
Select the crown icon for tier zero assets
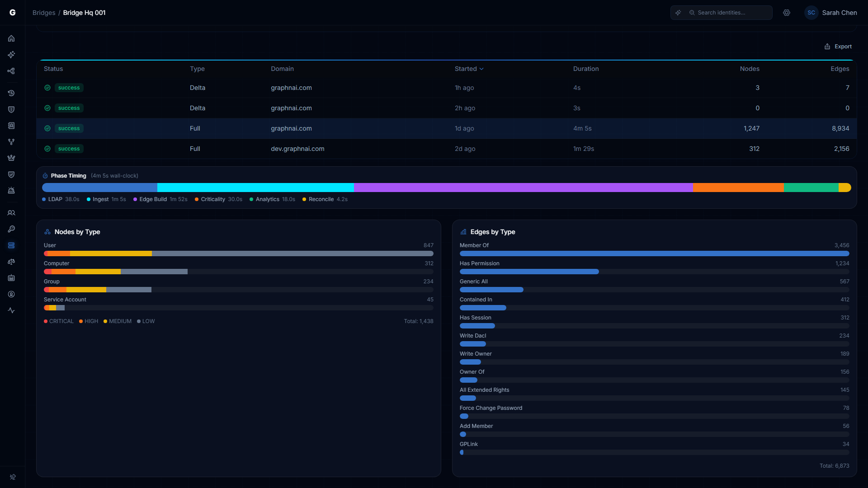coord(11,158)
